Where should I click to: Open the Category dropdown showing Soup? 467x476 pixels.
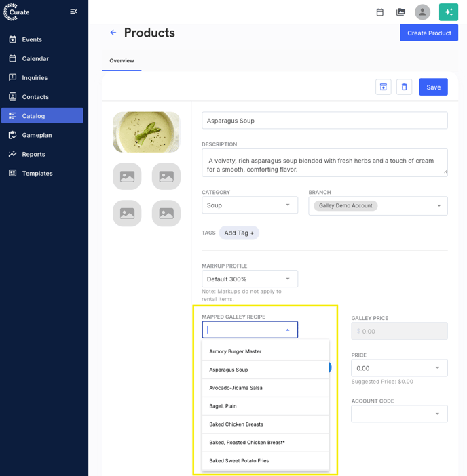tap(250, 205)
